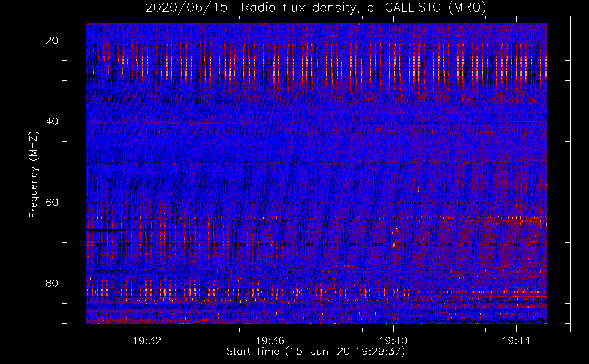Click the plot title 'Radio flux density, e-CALLISTO (MRO)'

[x=364, y=7]
